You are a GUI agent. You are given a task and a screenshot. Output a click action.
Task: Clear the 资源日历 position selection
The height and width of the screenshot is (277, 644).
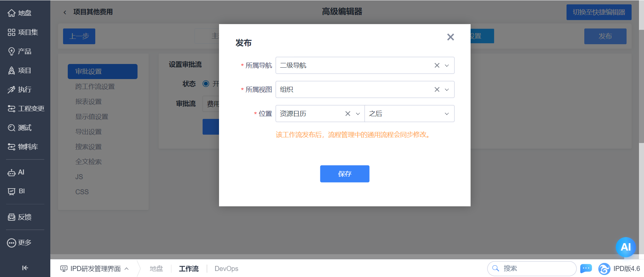click(348, 114)
